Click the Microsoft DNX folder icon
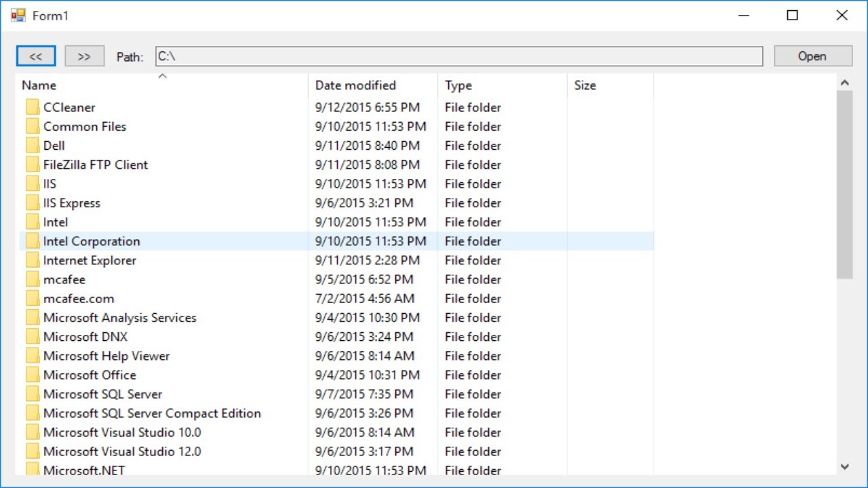Viewport: 868px width, 488px height. click(x=33, y=336)
